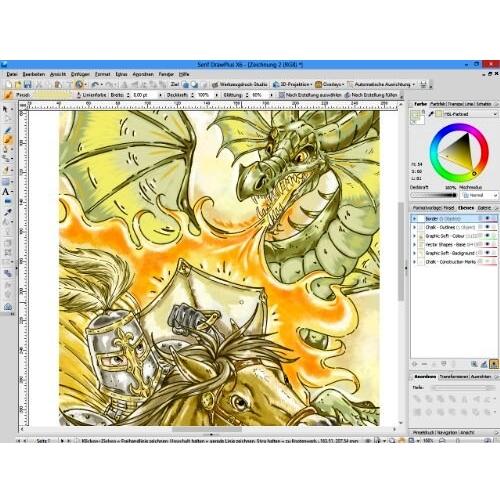Viewport: 500px width, 500px height.
Task: Hide the Border layer using its eye toggle
Action: 487,218
